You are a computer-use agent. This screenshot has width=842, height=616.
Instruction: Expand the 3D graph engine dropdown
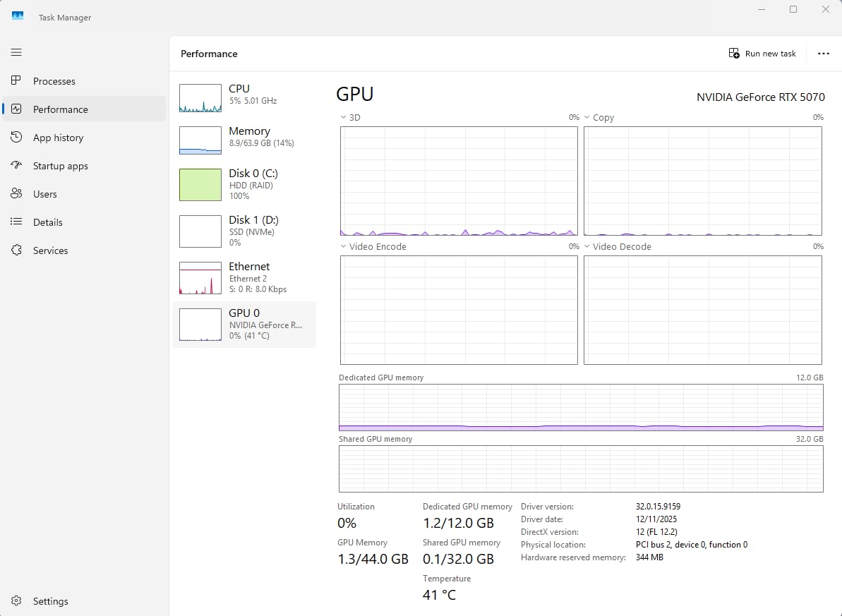point(344,118)
